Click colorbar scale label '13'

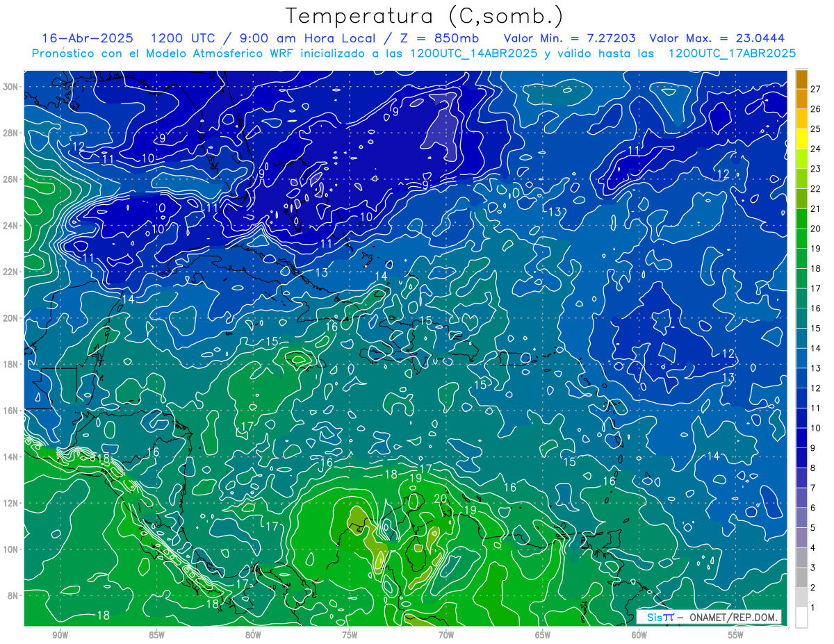click(816, 368)
